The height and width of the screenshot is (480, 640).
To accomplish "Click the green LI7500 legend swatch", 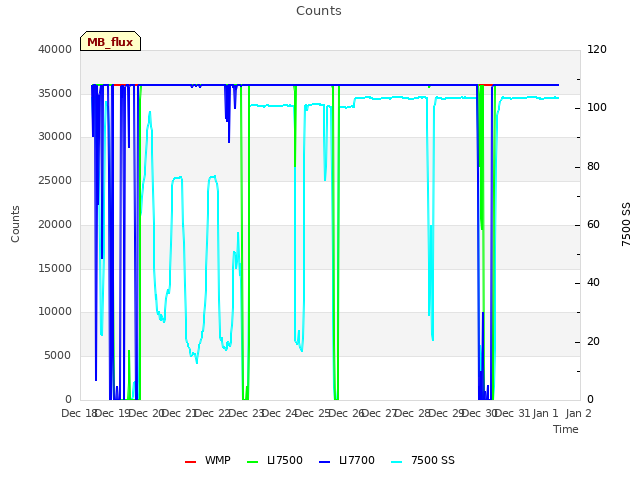I will coord(253,461).
